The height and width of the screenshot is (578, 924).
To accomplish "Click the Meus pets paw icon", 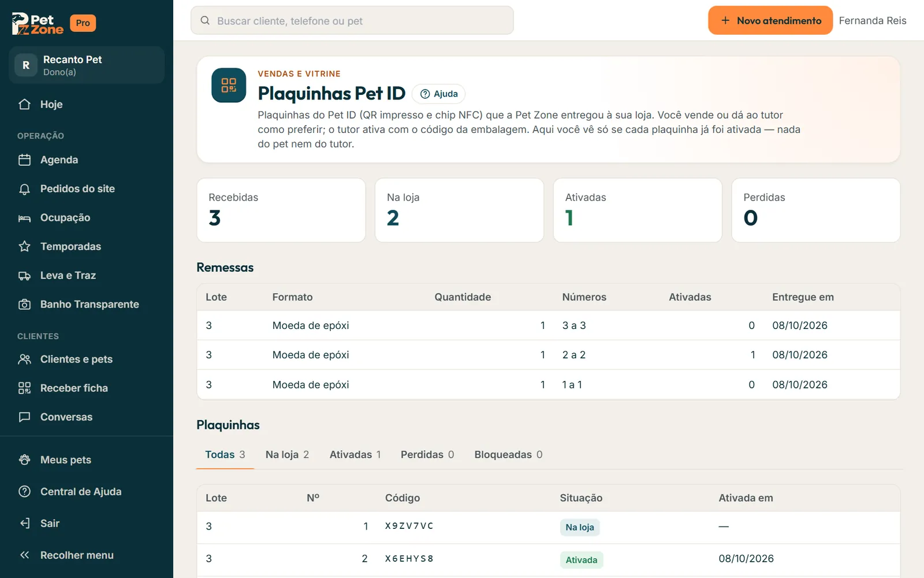I will pyautogui.click(x=24, y=460).
